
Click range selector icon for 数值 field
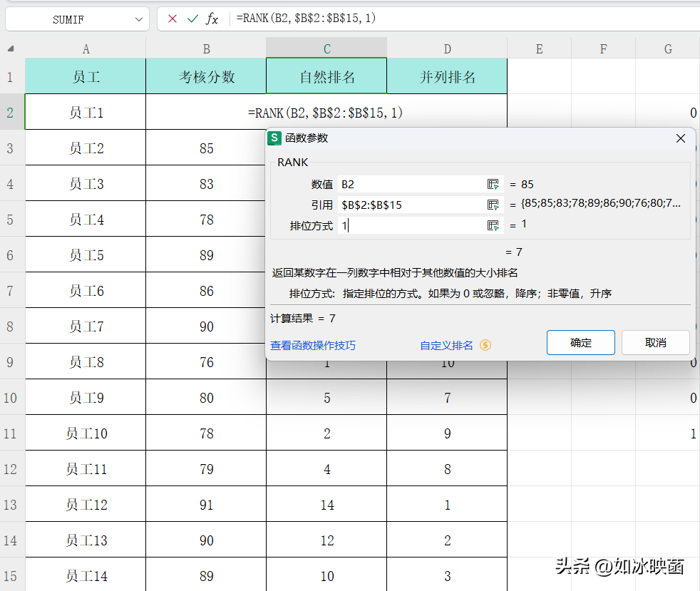[493, 185]
